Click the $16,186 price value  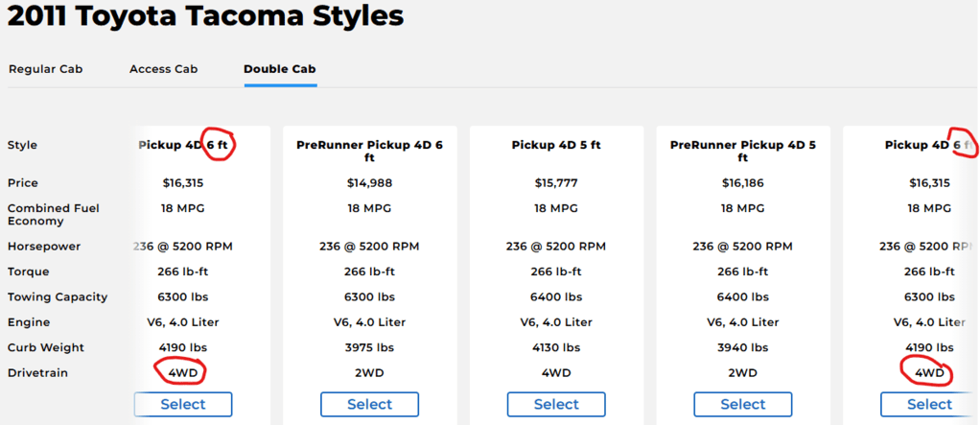pyautogui.click(x=742, y=183)
